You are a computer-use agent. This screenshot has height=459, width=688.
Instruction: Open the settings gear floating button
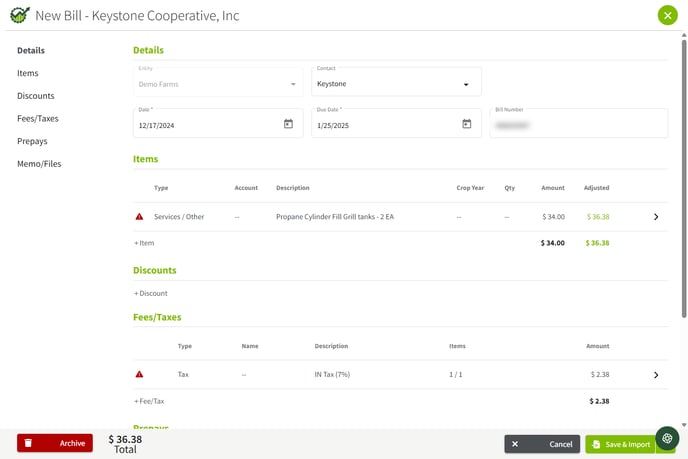click(667, 438)
